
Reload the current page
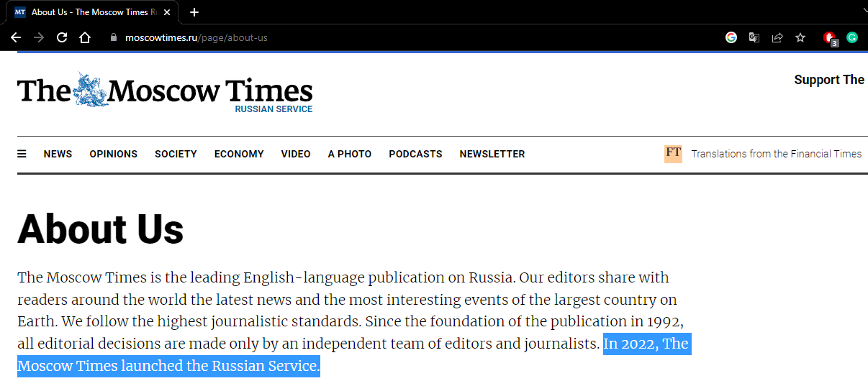62,37
